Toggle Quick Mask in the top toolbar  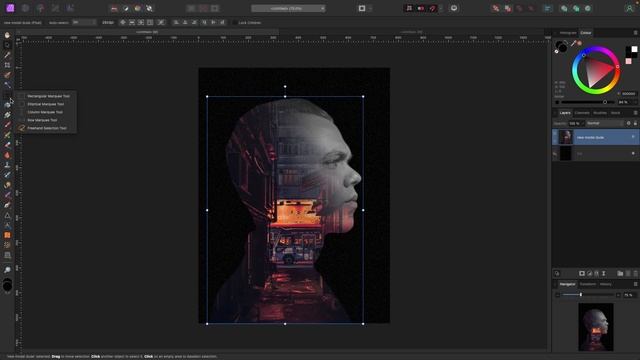[x=362, y=8]
